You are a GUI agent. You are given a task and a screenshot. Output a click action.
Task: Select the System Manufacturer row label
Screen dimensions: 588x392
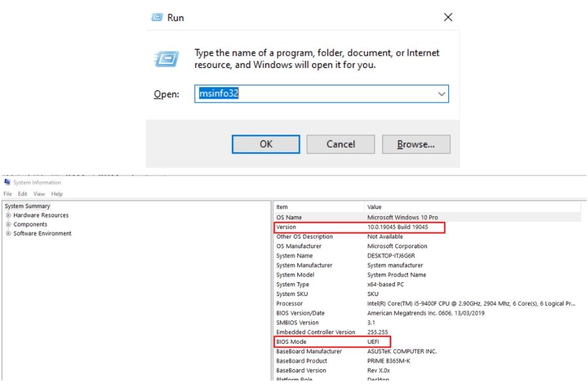(304, 265)
